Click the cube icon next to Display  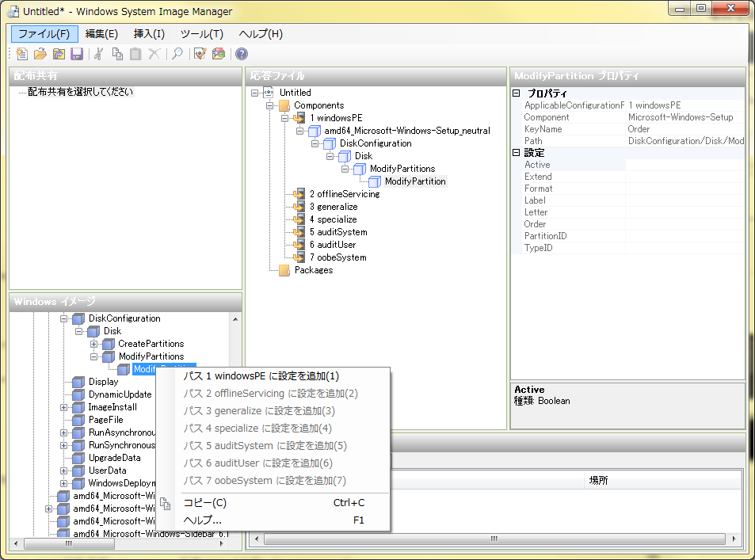click(x=78, y=382)
